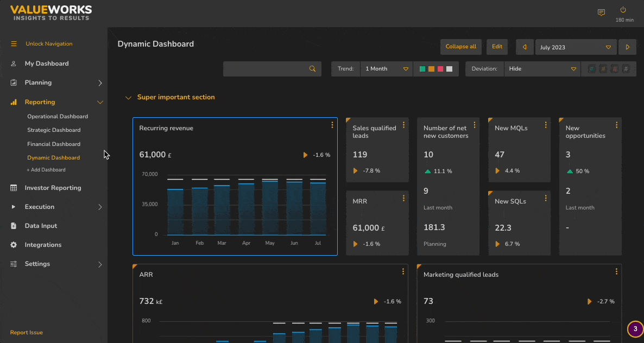Screen dimensions: 644x343
Task: Open My Dashboard menu item
Action: pos(47,63)
